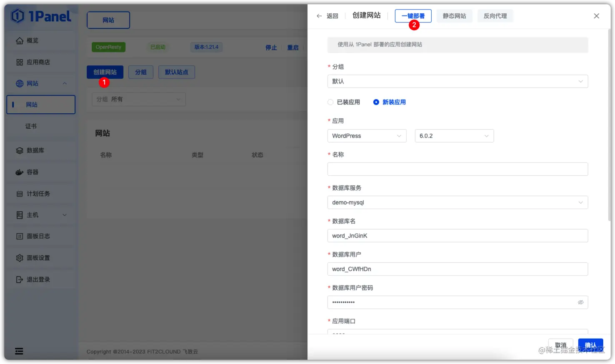
Task: Open the version 6.0.2 dropdown
Action: pyautogui.click(x=454, y=136)
